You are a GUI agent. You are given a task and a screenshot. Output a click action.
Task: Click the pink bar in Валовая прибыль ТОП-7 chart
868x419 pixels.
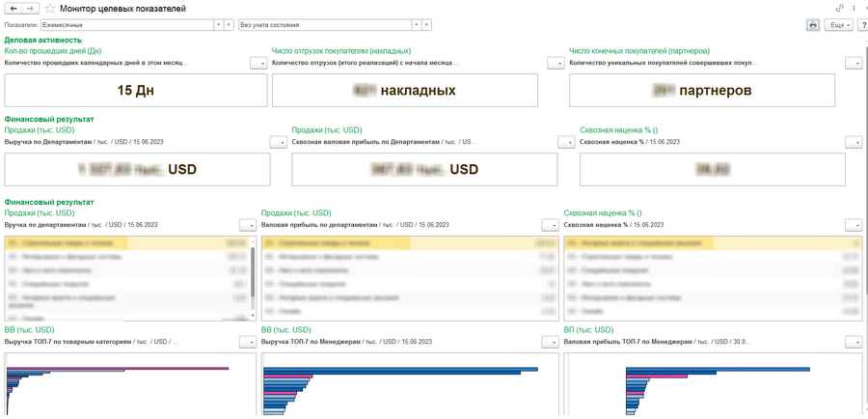pyautogui.click(x=657, y=377)
